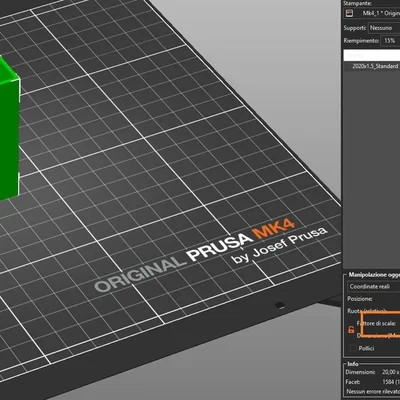Click the Nessun errore rilevato message
This screenshot has width=400, height=400.
pos(373,391)
